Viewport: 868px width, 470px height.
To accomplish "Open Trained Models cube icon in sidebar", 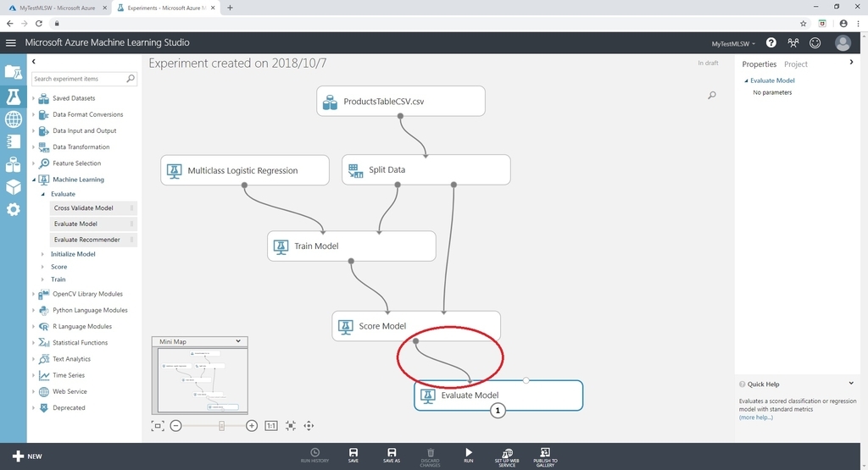I will point(14,187).
